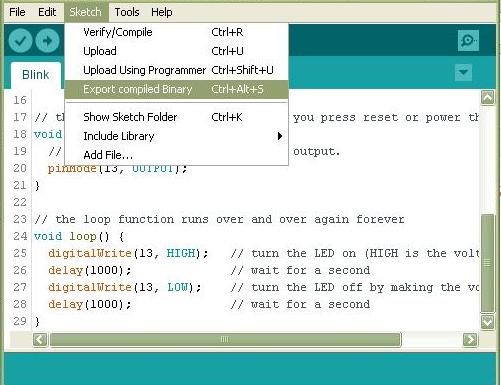Click the vertical scrollbar thumb
Screen dimensions: 501x385
point(487,263)
